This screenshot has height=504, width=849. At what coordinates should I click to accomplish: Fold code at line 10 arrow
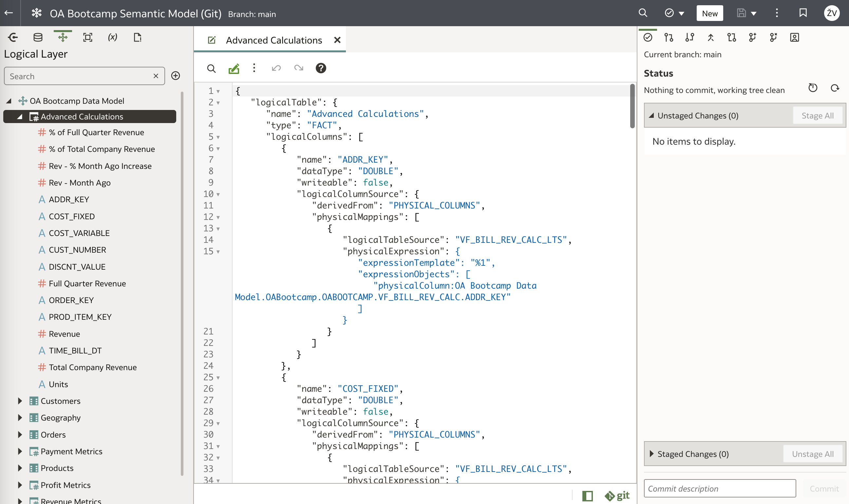(x=218, y=195)
